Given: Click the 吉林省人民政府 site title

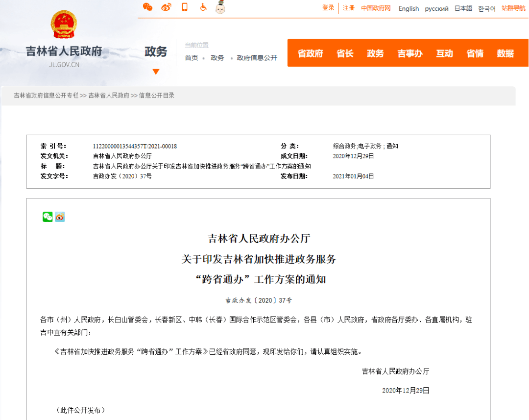Looking at the screenshot, I should coord(64,51).
